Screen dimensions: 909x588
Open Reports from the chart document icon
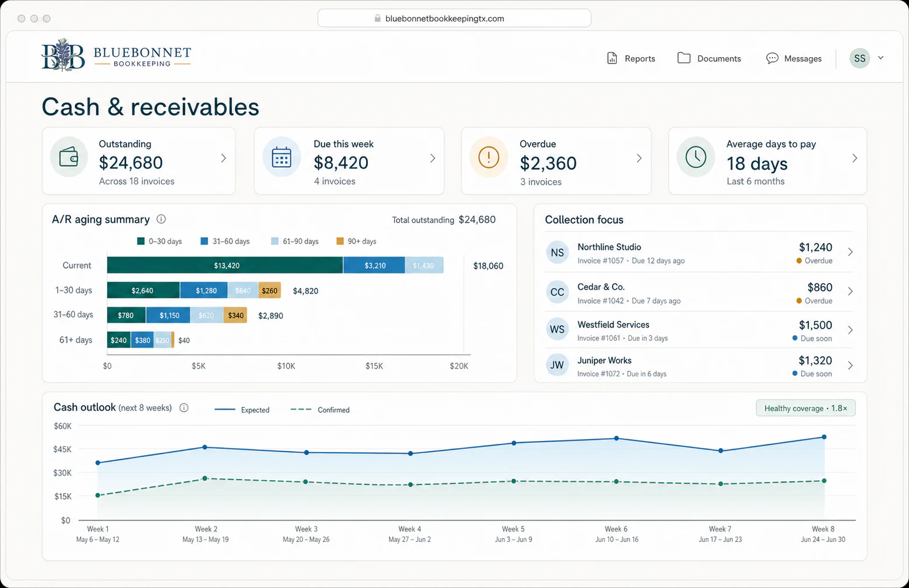612,58
